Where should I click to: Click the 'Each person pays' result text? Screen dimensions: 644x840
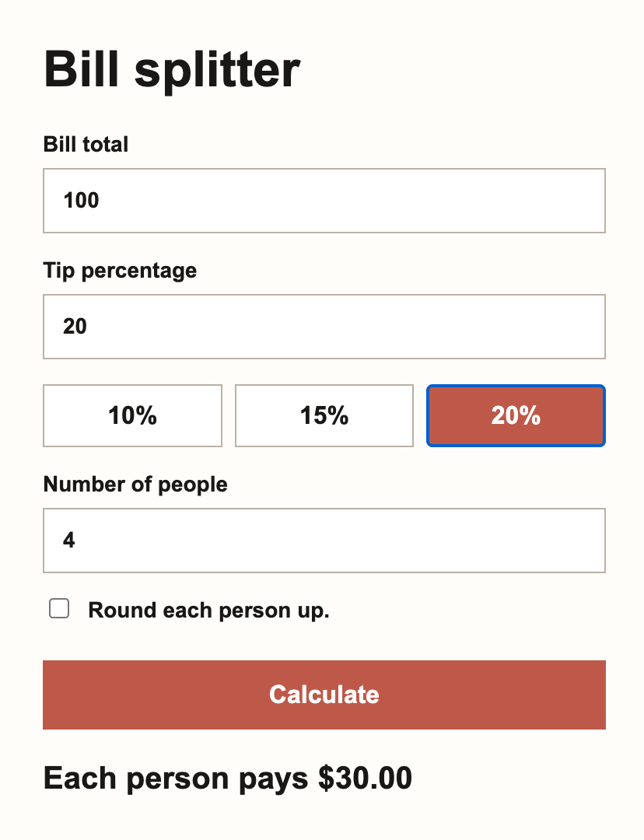pos(176,779)
